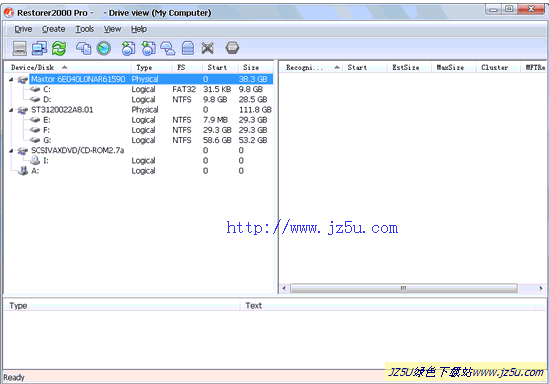The image size is (549, 384).
Task: Click the 31.5 KB start value
Action: (217, 89)
